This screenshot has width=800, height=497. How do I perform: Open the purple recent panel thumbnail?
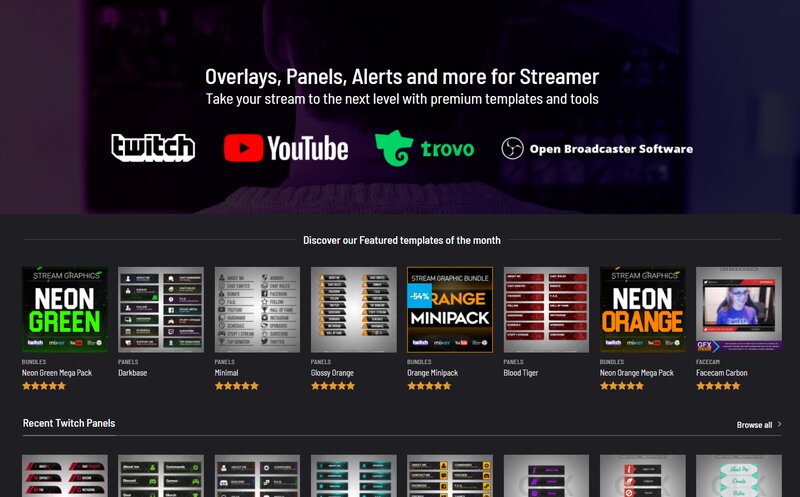[546, 476]
